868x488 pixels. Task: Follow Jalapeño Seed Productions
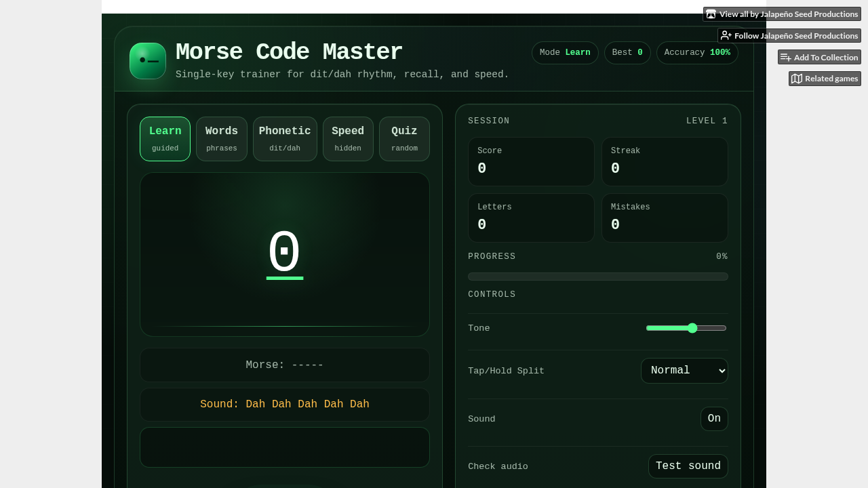(789, 36)
